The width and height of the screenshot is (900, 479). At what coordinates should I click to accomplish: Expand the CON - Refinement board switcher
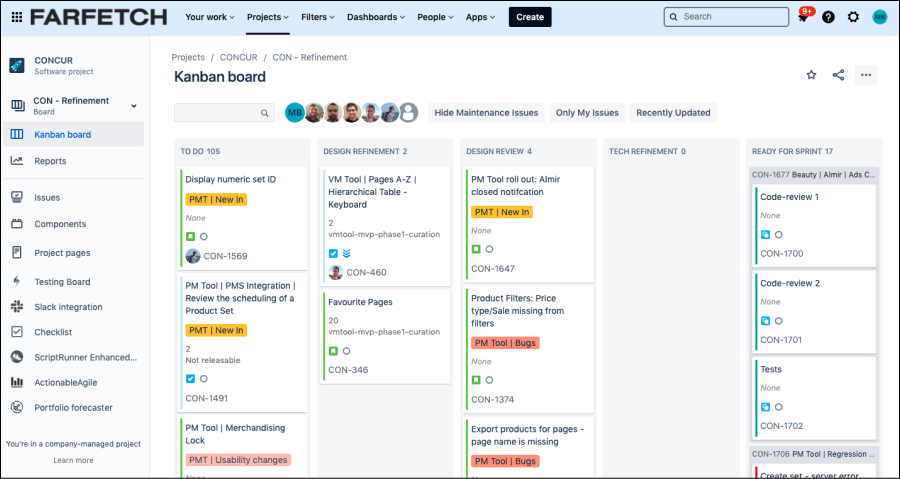click(x=134, y=105)
